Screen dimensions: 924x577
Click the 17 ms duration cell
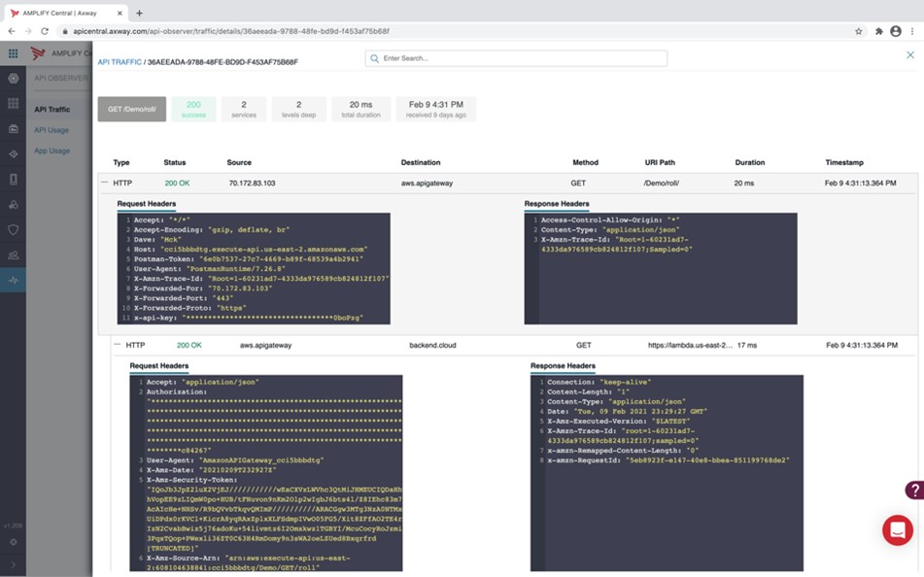tap(747, 346)
